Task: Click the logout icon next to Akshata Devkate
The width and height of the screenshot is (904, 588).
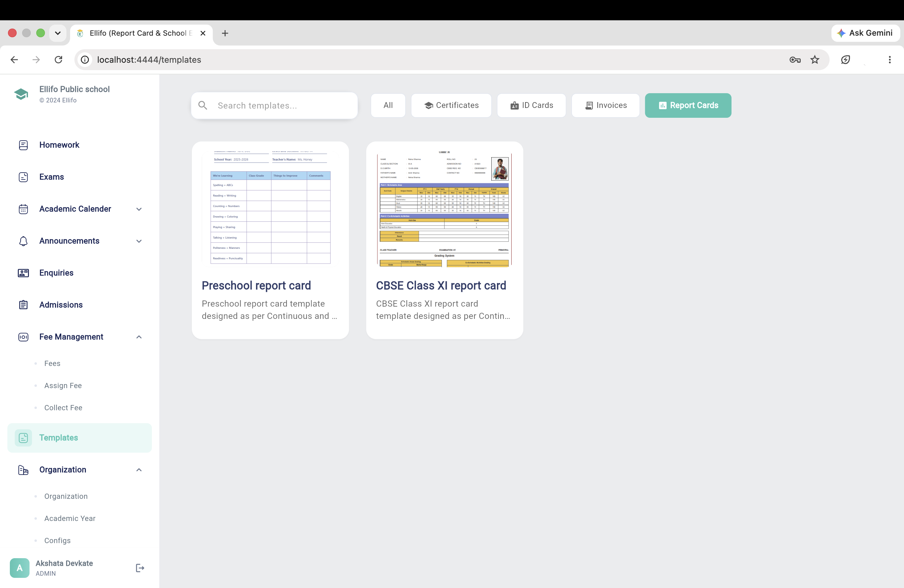Action: click(140, 568)
